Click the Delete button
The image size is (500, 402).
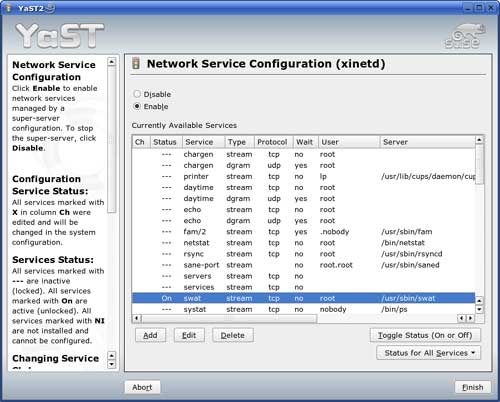(233, 335)
